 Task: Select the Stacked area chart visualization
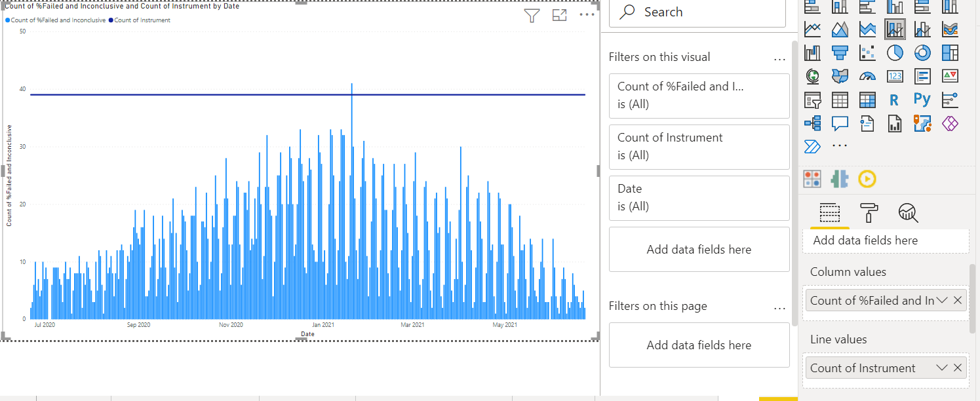867,29
